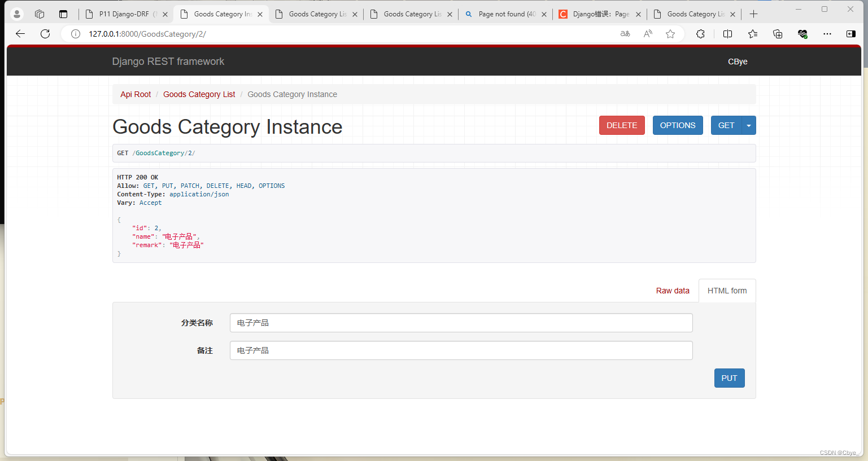
Task: Select the Raw data tab
Action: [673, 291]
